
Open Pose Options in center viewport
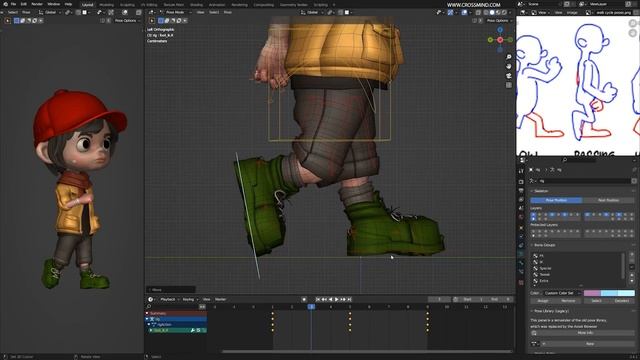tap(499, 20)
